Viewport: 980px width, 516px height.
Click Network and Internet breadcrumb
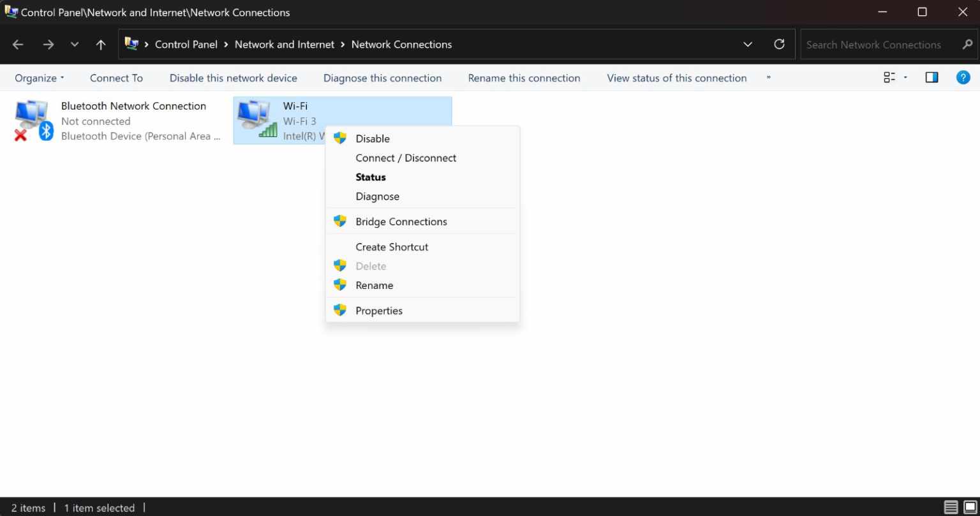coord(285,45)
